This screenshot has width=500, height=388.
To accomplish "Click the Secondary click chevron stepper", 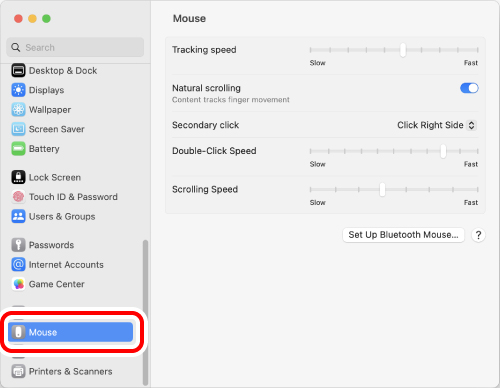I will pos(471,125).
